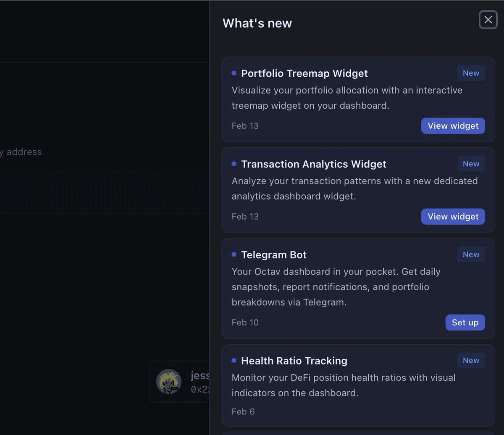
Task: Click the blue dot beside Telegram Bot
Action: tap(234, 254)
